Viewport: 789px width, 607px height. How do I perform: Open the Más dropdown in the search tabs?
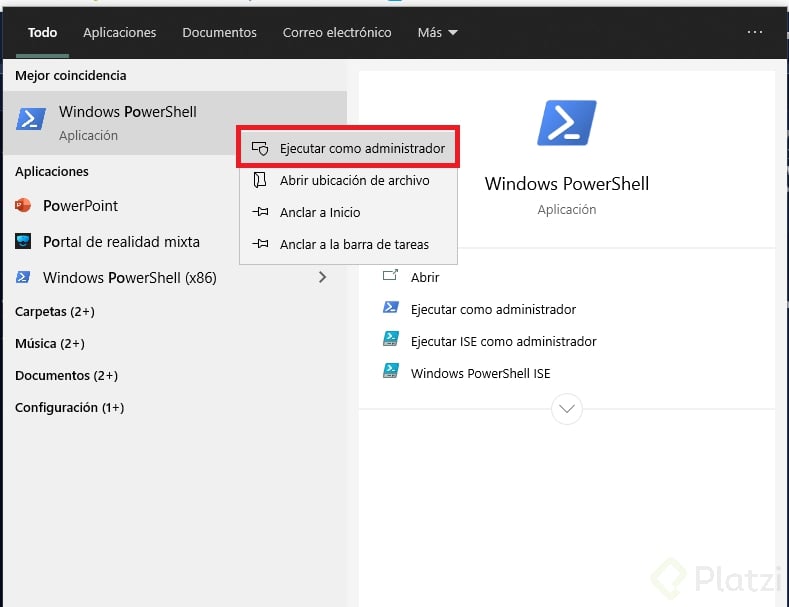[437, 33]
